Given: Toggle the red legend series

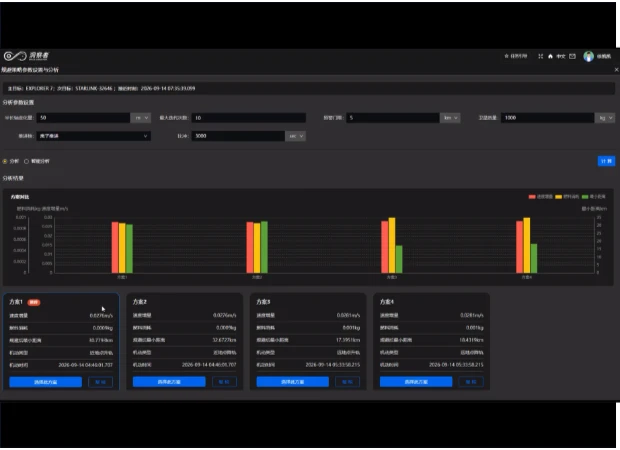Looking at the screenshot, I should 541,197.
